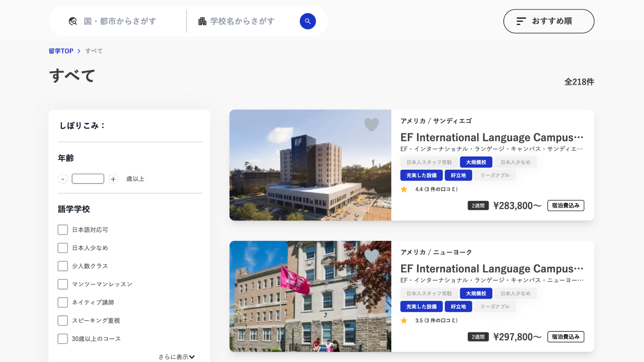644x362 pixels.
Task: Increase age with the plus button
Action: pos(113,179)
